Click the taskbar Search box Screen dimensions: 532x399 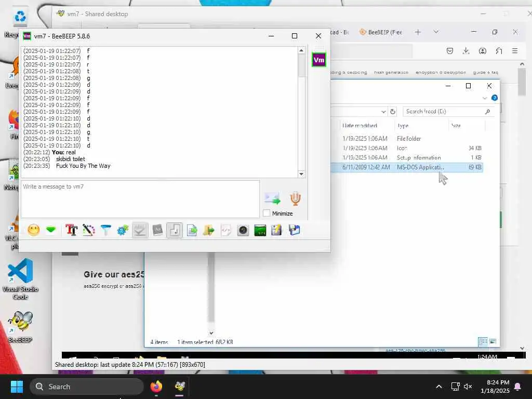pyautogui.click(x=87, y=387)
